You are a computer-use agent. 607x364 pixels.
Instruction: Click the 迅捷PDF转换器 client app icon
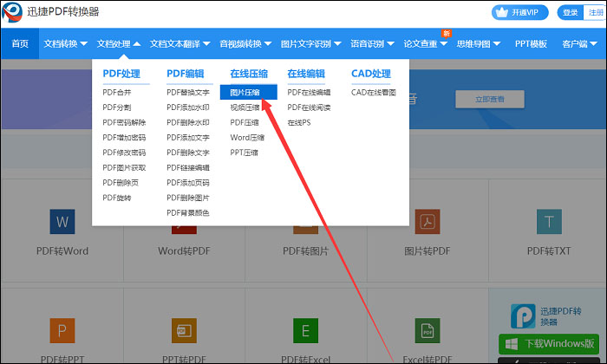[x=523, y=316]
